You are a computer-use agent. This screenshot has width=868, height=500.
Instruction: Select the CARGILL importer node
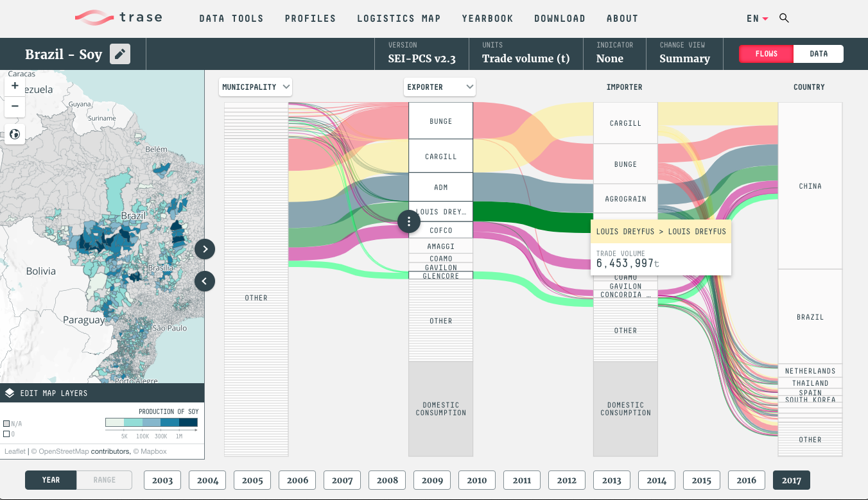pos(625,123)
